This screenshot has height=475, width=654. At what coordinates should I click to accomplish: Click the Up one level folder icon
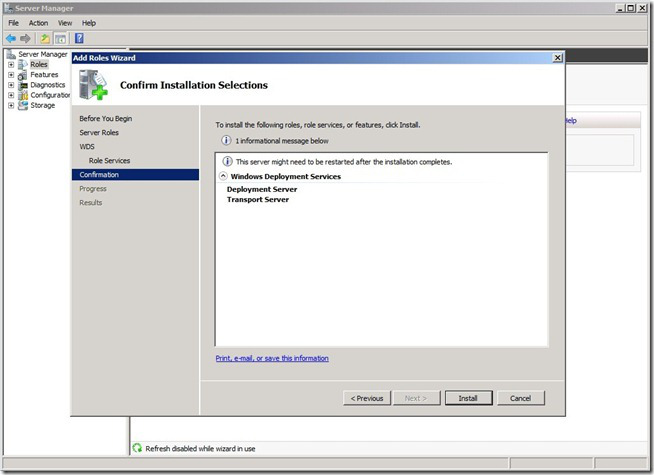point(45,38)
